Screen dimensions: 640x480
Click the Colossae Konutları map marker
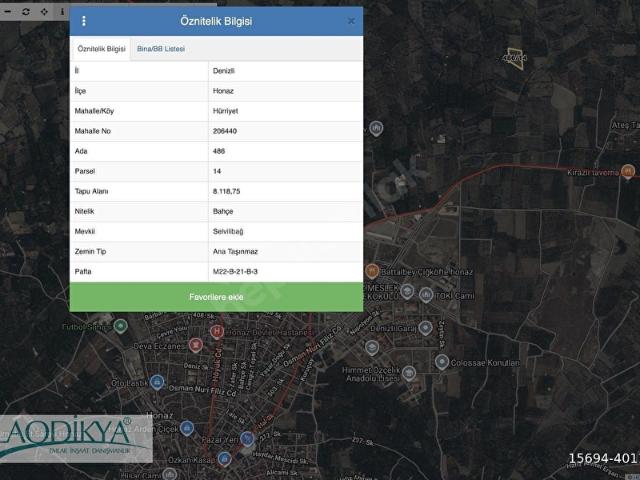click(442, 362)
